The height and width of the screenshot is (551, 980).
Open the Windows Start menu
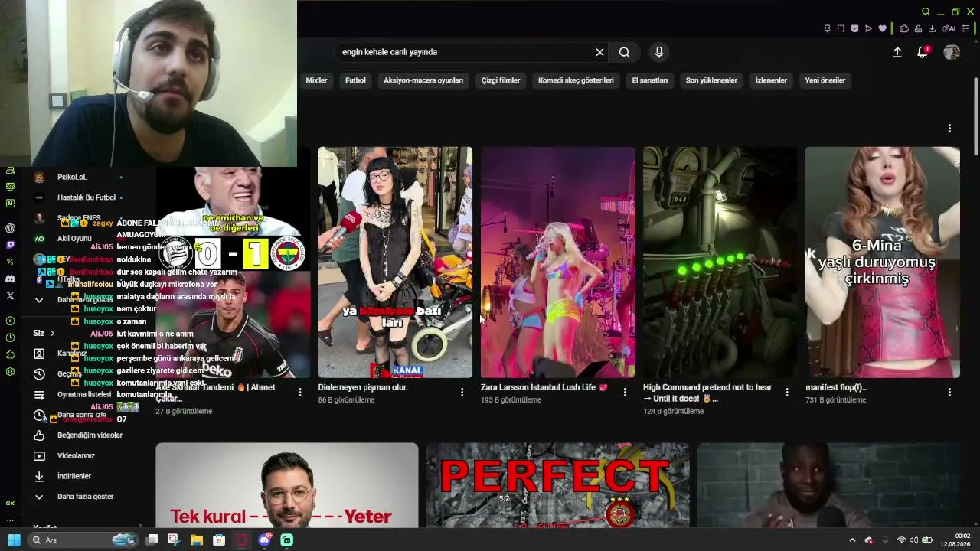pos(14,540)
